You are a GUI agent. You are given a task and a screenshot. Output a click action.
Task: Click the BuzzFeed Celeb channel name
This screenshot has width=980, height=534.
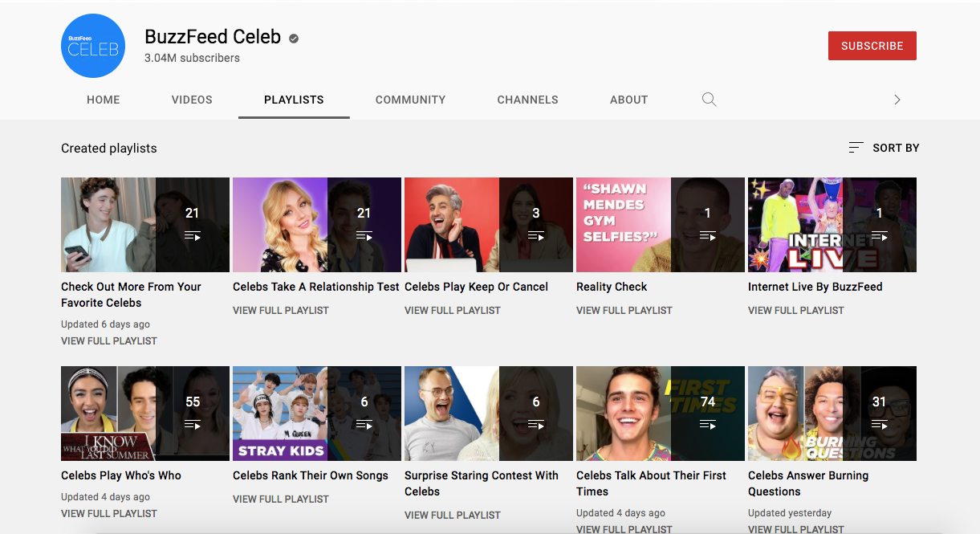click(x=213, y=37)
